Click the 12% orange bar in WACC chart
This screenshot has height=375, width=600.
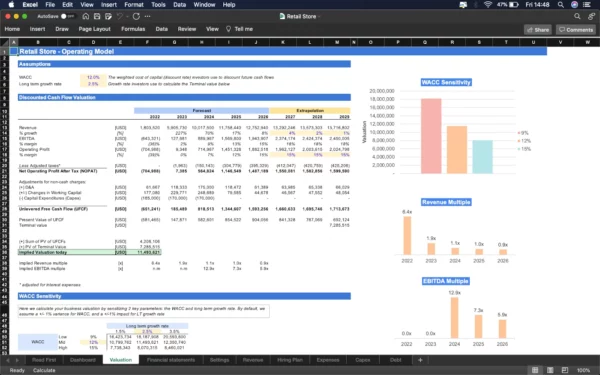pos(457,150)
